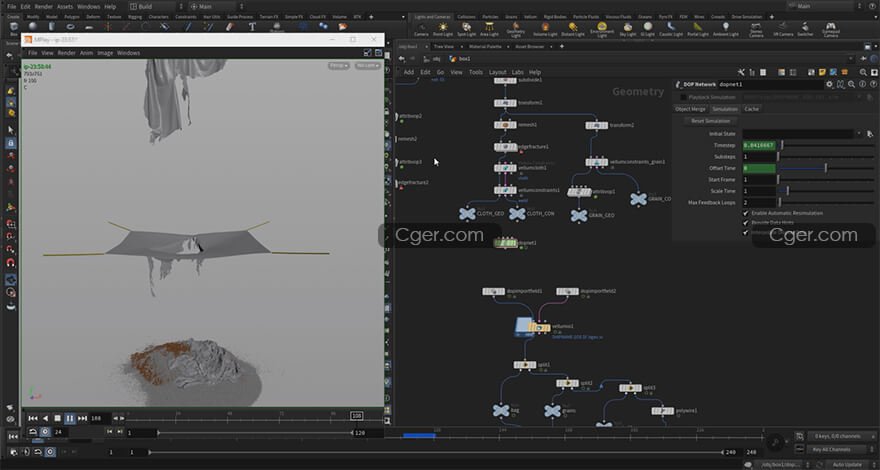
Task: Open network editor find-node magnifier
Action: 863,72
